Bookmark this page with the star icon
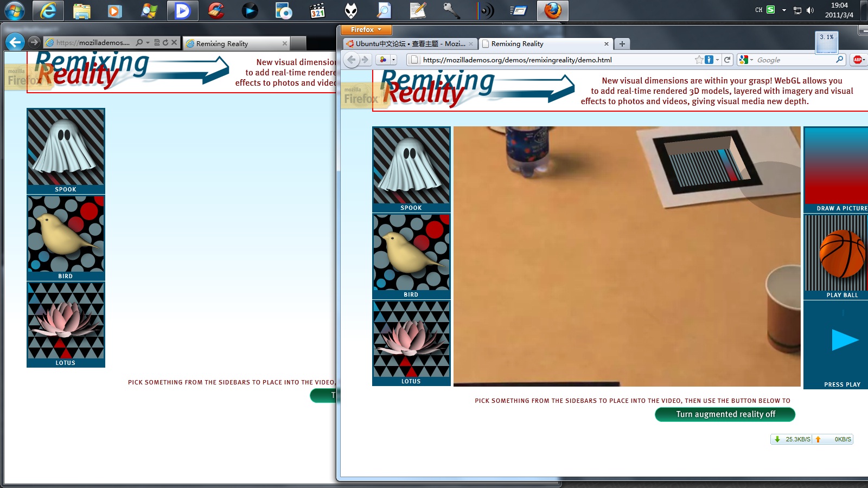Viewport: 868px width, 488px height. point(699,60)
